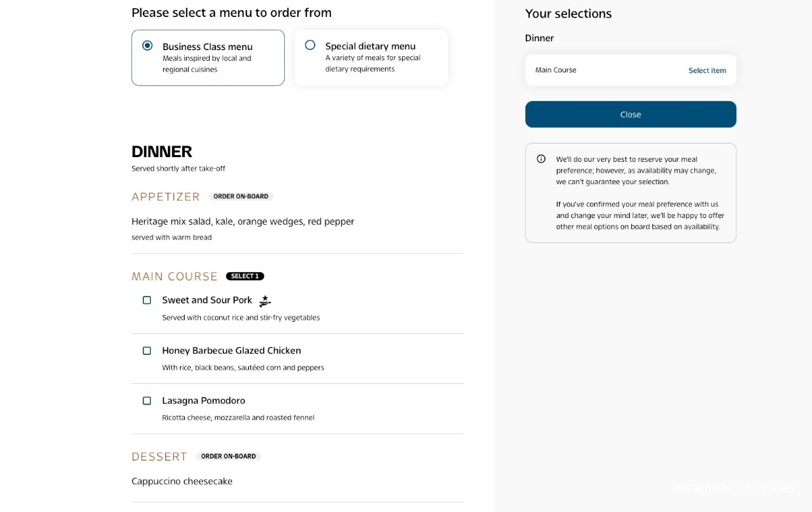Click the Cappuccino cheesecake dessert item

[x=182, y=482]
